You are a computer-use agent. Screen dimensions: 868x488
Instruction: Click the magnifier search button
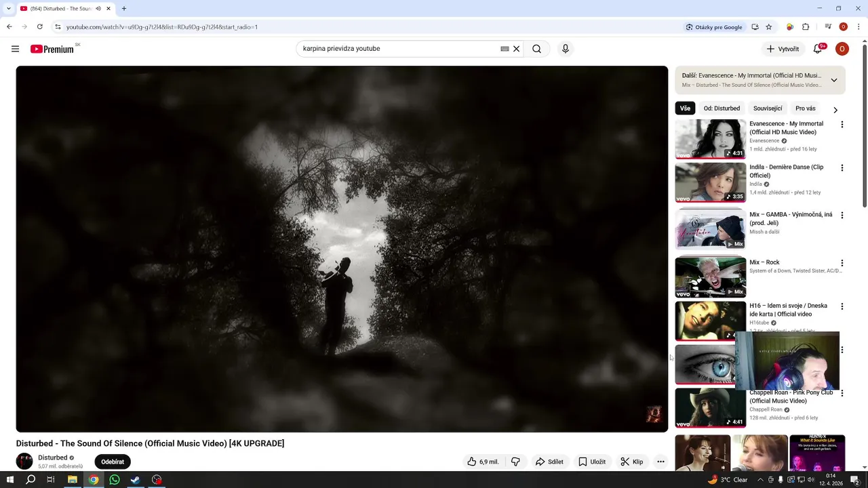536,49
